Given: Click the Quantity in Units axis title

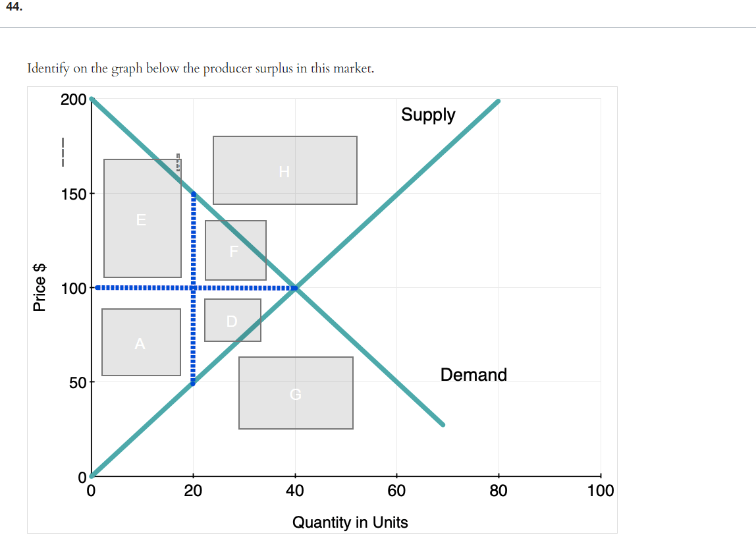Looking at the screenshot, I should pos(350,522).
